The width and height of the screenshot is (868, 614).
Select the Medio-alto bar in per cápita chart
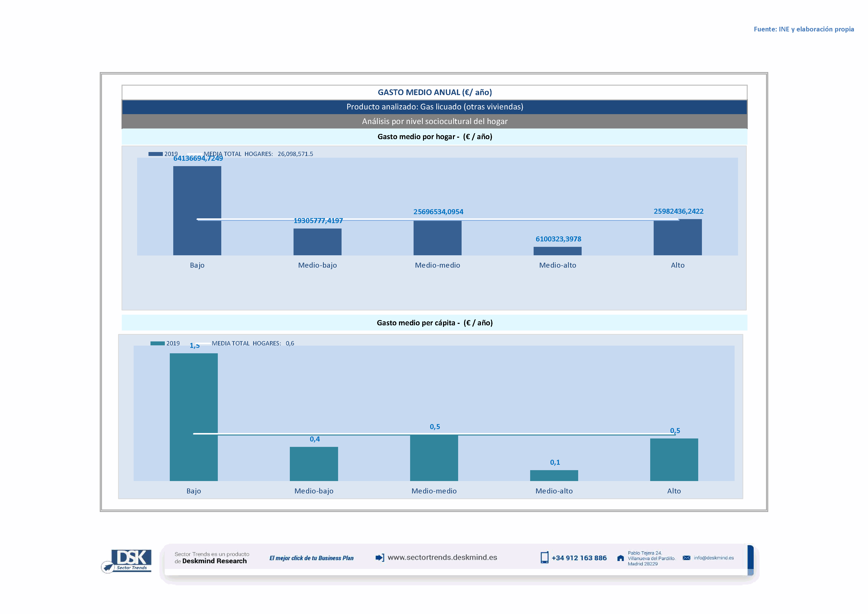click(x=554, y=475)
